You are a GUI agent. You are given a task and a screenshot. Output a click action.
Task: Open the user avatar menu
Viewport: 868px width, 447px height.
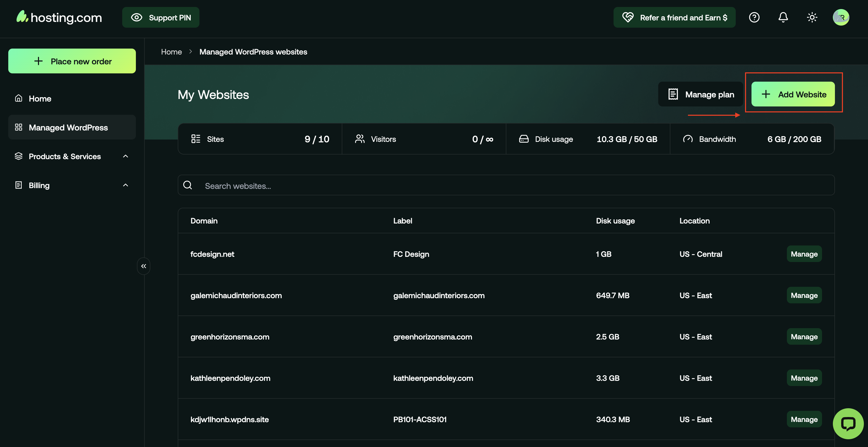click(x=841, y=17)
